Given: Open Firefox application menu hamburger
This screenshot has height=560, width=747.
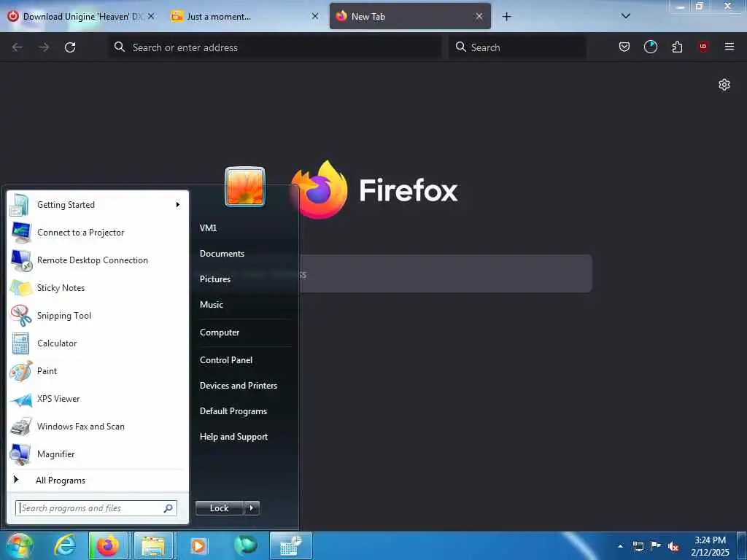Looking at the screenshot, I should click(x=729, y=47).
